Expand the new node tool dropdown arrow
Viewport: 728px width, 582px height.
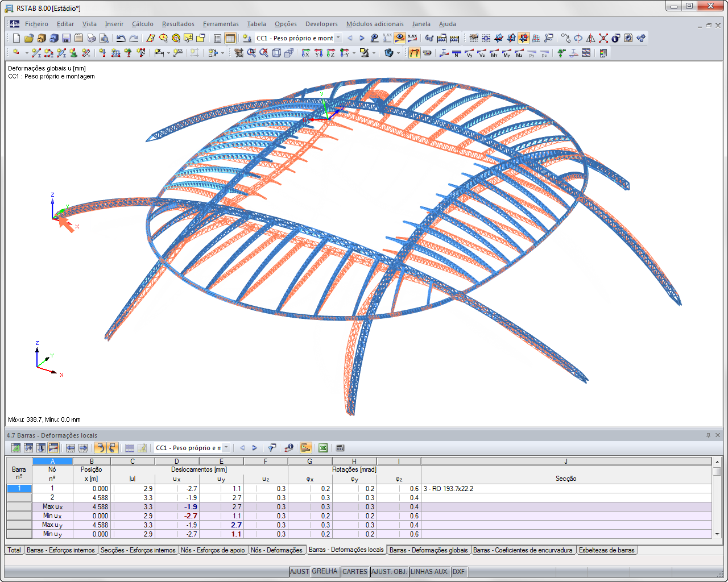[26, 53]
